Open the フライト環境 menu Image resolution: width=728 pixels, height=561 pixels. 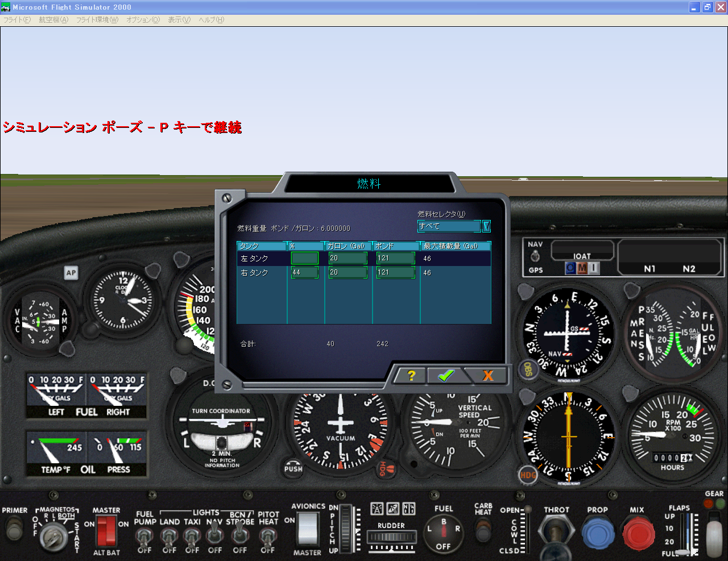click(97, 20)
